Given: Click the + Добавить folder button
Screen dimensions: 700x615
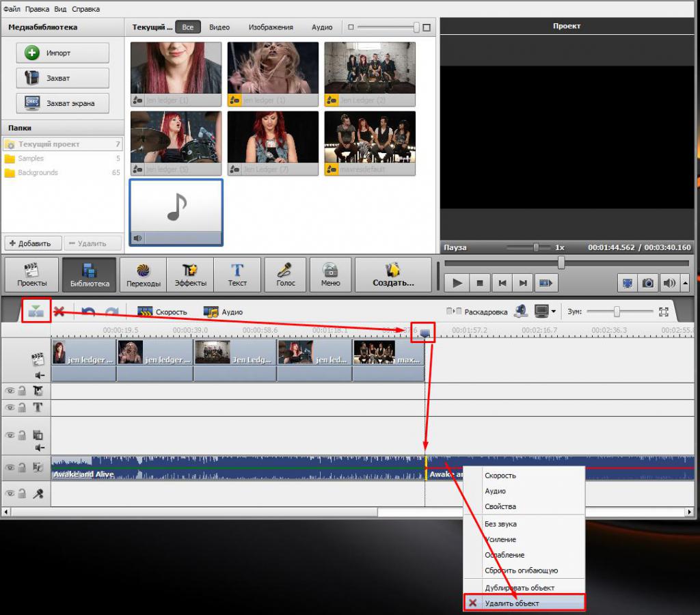Looking at the screenshot, I should pos(33,243).
